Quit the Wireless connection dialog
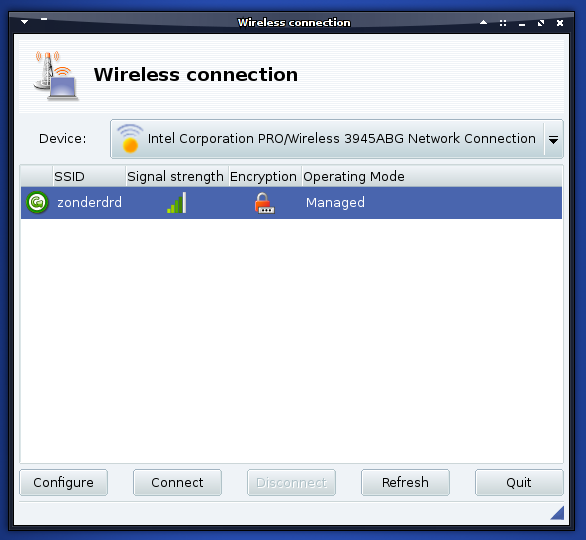Viewport: 586px width, 540px height. pyautogui.click(x=519, y=482)
